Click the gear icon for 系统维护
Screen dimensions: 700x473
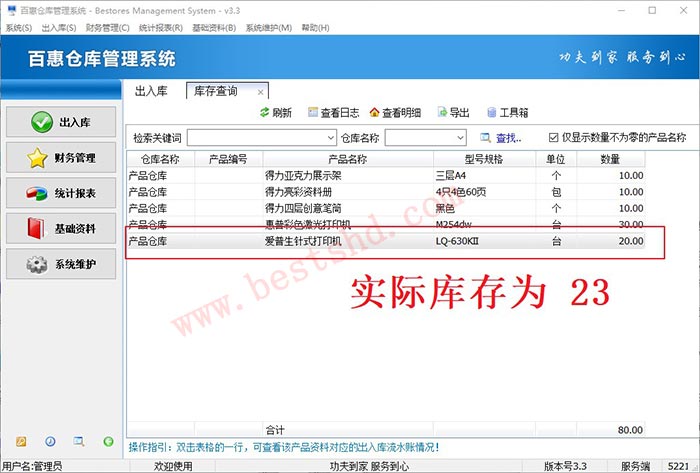[x=37, y=264]
